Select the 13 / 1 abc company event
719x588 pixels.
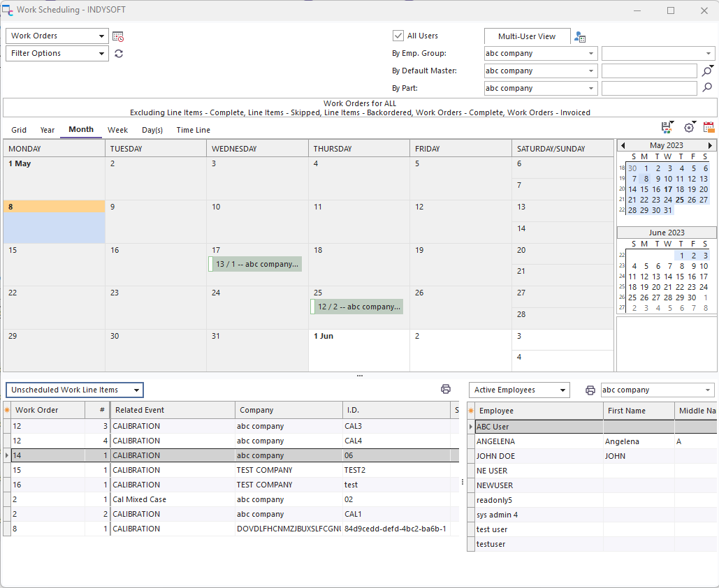tap(256, 264)
